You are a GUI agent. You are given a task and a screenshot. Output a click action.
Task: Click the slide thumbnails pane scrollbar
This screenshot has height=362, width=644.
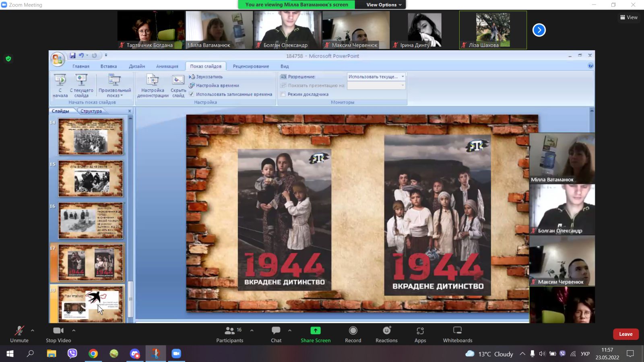tap(130, 300)
